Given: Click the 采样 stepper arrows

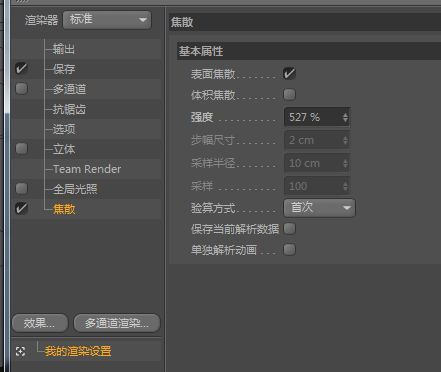Looking at the screenshot, I should click(345, 186).
